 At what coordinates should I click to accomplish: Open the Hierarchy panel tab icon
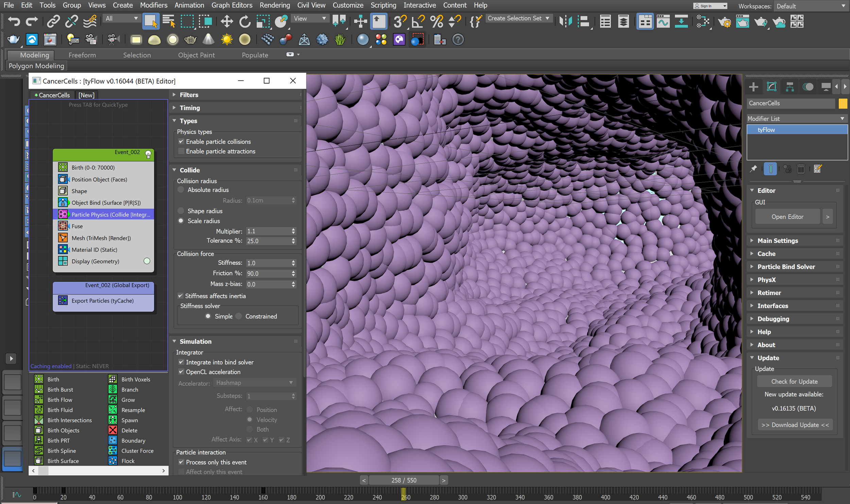click(x=789, y=87)
